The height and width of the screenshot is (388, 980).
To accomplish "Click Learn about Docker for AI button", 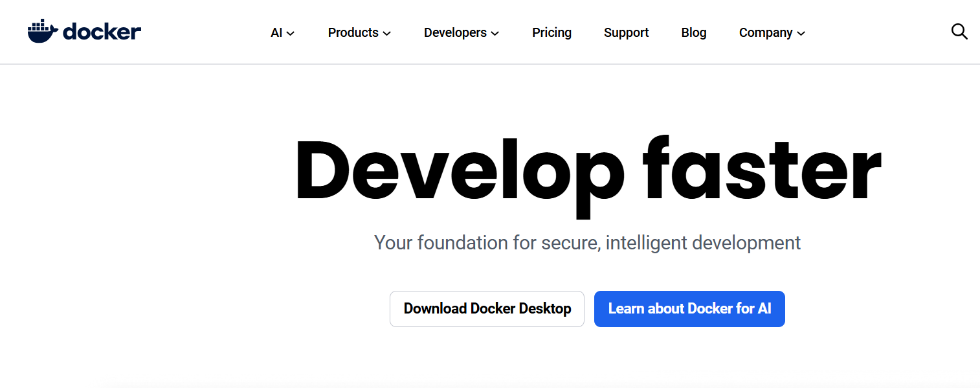I will pos(689,309).
